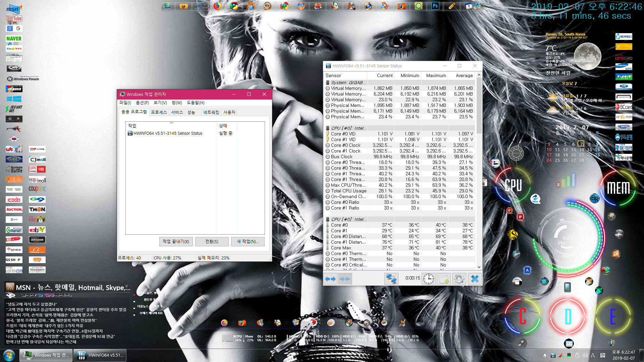Select HWiNFO64 Sensor Status task row
644x362 pixels.
[x=195, y=133]
